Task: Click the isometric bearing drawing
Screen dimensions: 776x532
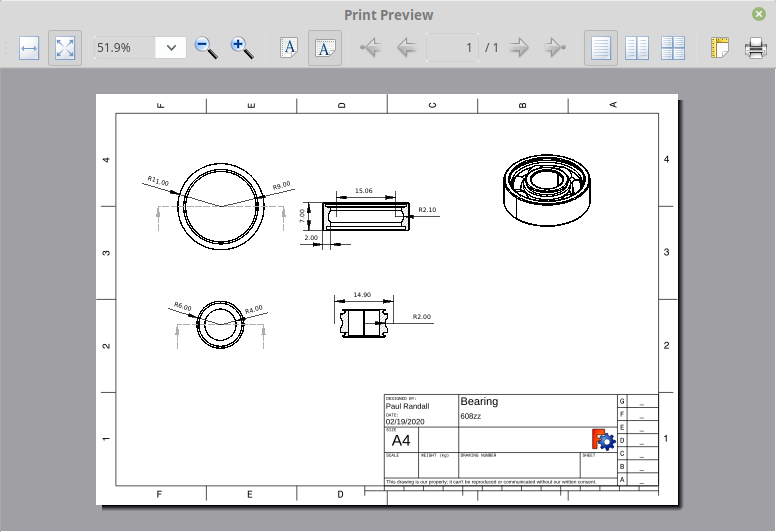Action: (x=547, y=190)
